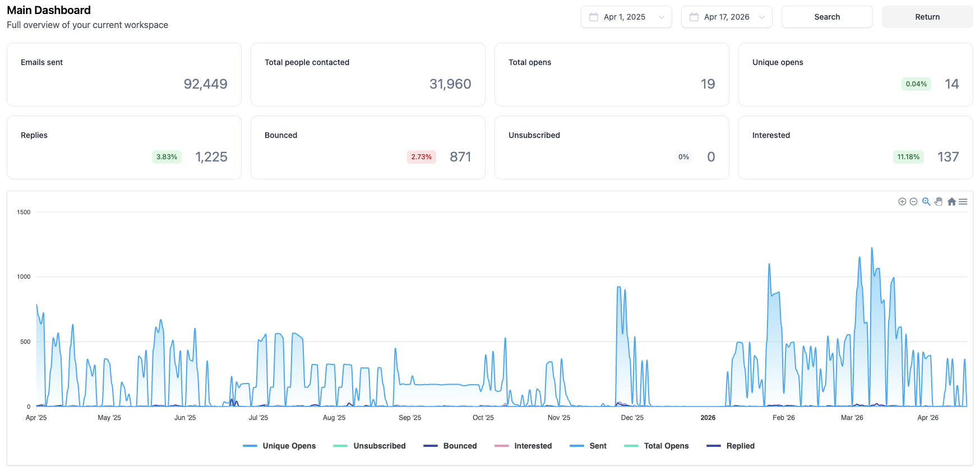Reset chart zoom with home icon
The image size is (980, 471).
coord(951,202)
